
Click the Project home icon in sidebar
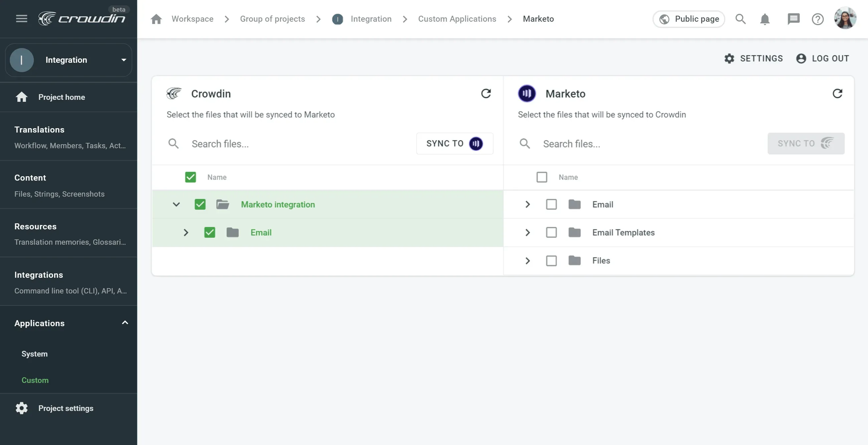[x=21, y=97]
